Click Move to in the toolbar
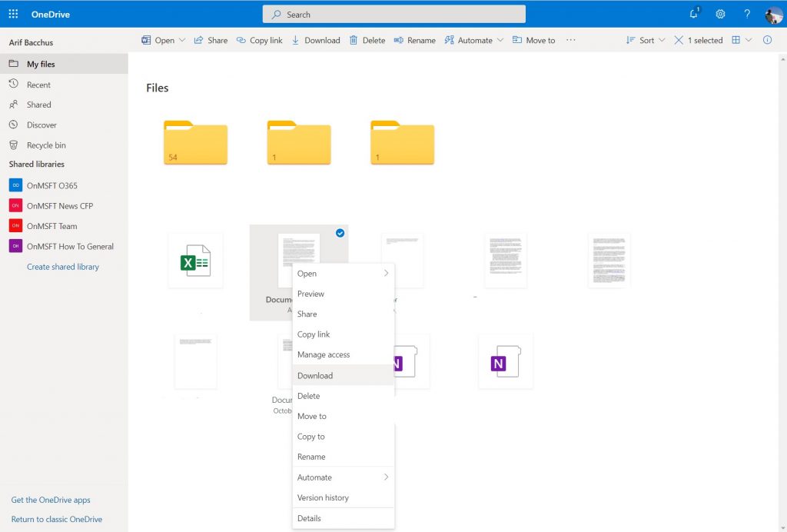The height and width of the screenshot is (532, 787). point(533,40)
